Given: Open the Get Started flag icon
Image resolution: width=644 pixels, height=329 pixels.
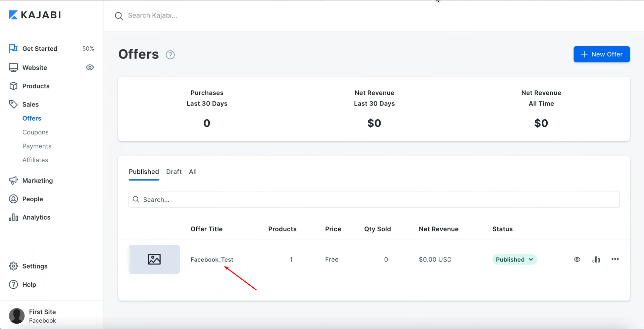Looking at the screenshot, I should (13, 48).
